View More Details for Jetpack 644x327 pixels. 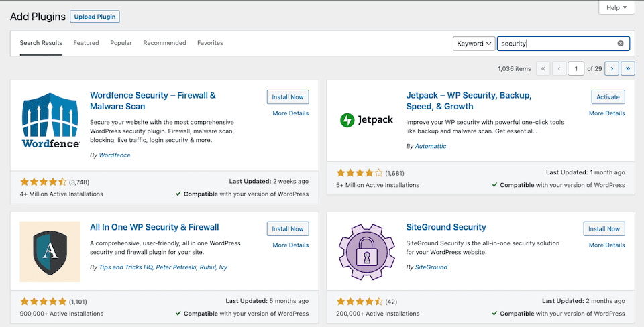tap(607, 113)
